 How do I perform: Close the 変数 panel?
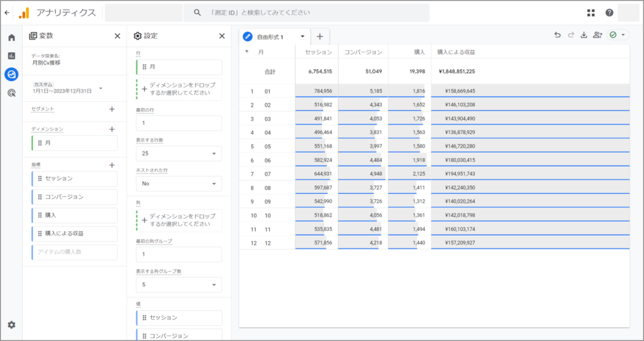[x=117, y=36]
